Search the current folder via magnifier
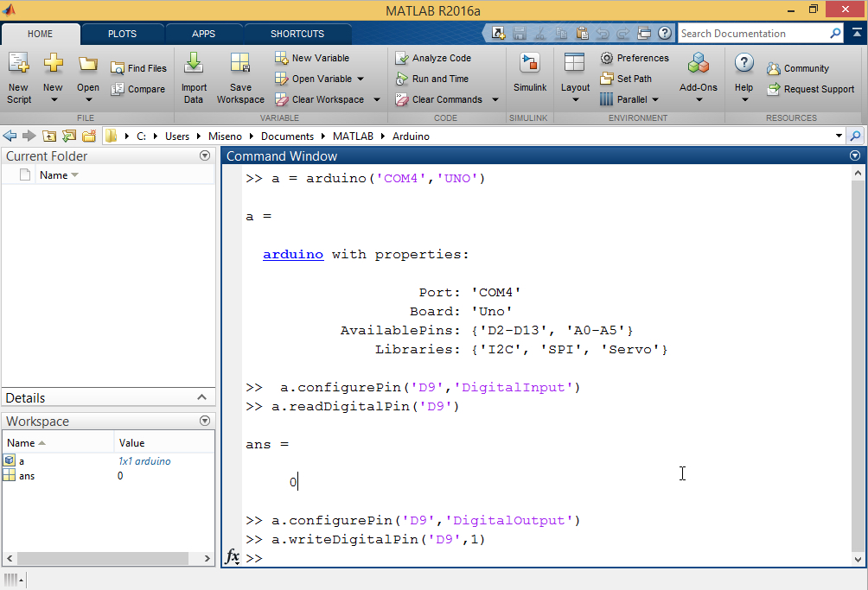 856,136
